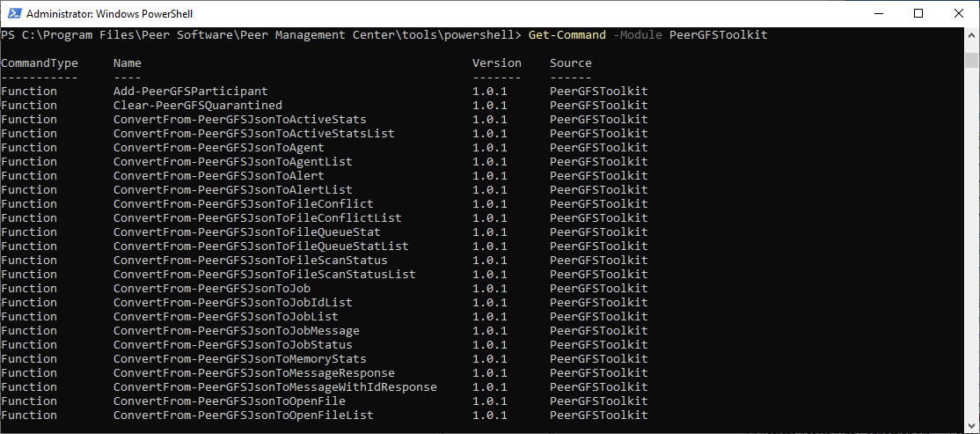The image size is (980, 434).
Task: Click the scrollbar up arrow
Action: pos(971,35)
